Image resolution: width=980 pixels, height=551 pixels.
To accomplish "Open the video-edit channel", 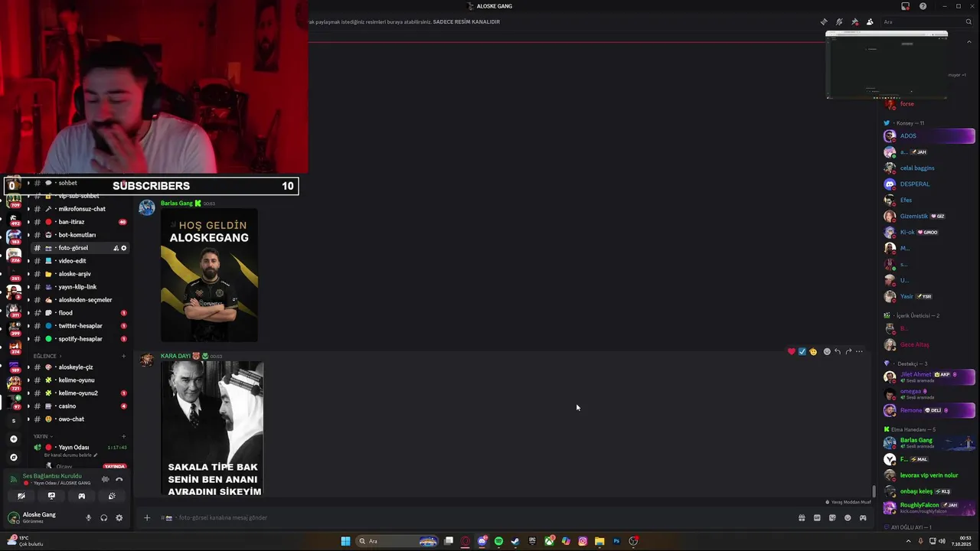I will (x=80, y=261).
